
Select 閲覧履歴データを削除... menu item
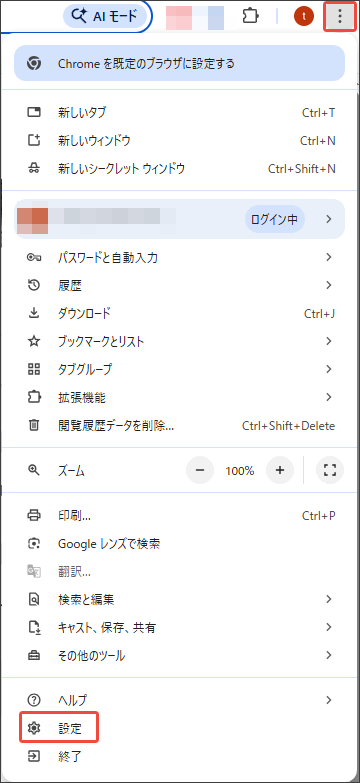tap(180, 425)
